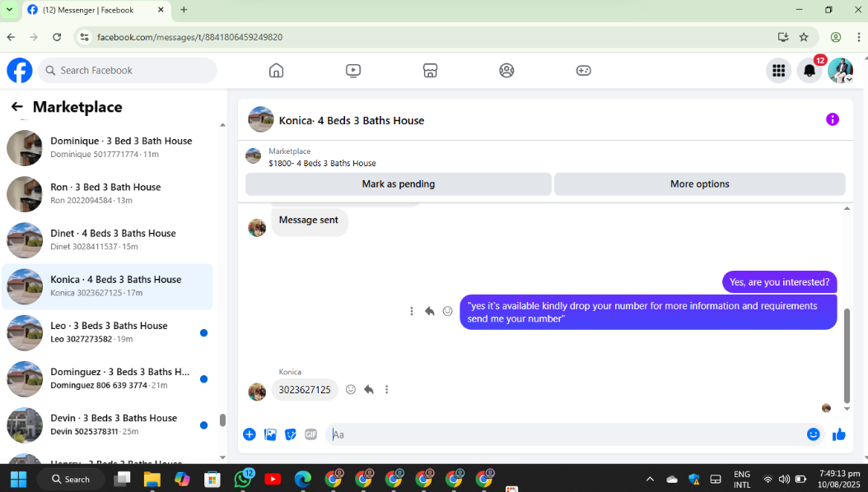
Task: Choose a sticker in composer
Action: [291, 434]
